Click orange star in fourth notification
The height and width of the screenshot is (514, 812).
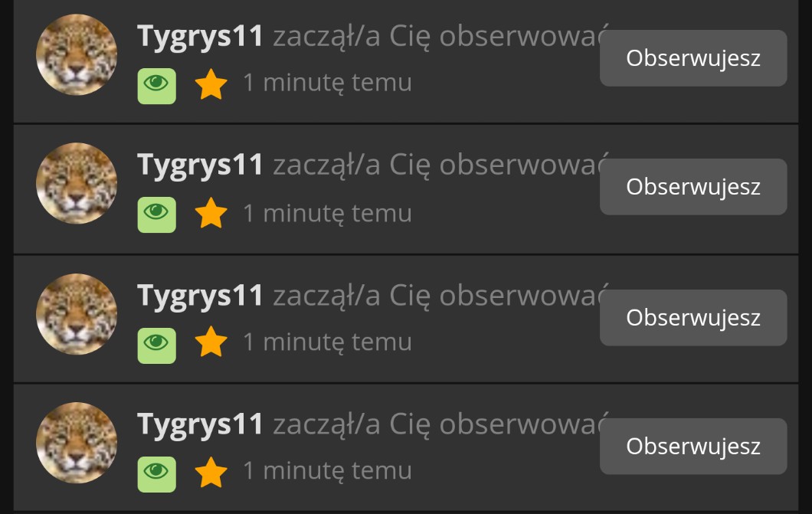click(x=211, y=472)
